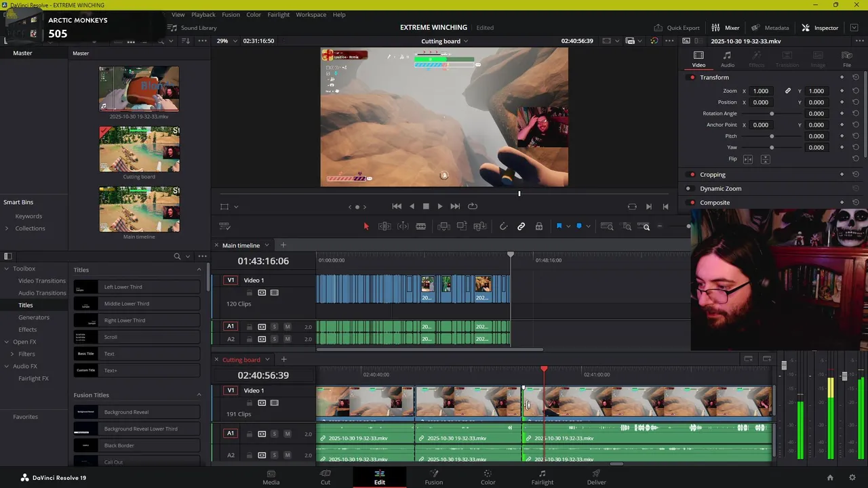
Task: Toggle loop playback
Action: 473,206
